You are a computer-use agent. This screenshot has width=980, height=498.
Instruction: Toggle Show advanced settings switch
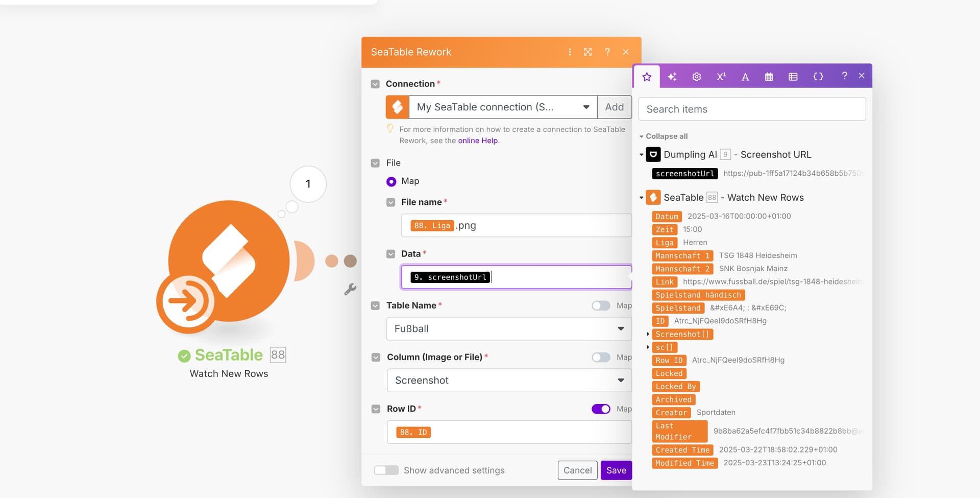[x=386, y=470]
